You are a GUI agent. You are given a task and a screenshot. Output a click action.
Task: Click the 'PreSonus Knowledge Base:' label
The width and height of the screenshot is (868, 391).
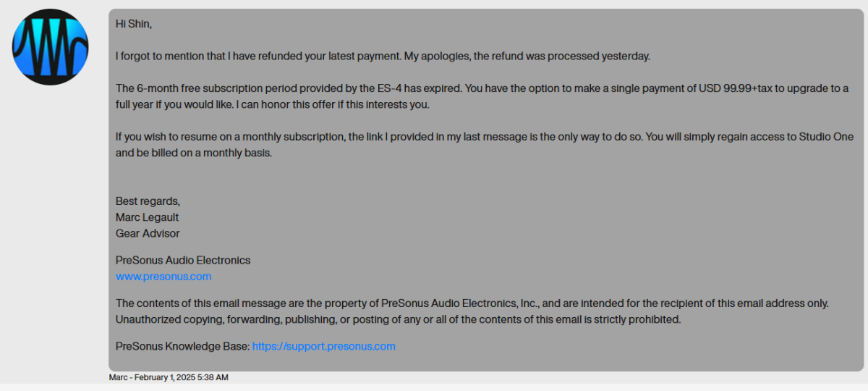click(x=182, y=346)
